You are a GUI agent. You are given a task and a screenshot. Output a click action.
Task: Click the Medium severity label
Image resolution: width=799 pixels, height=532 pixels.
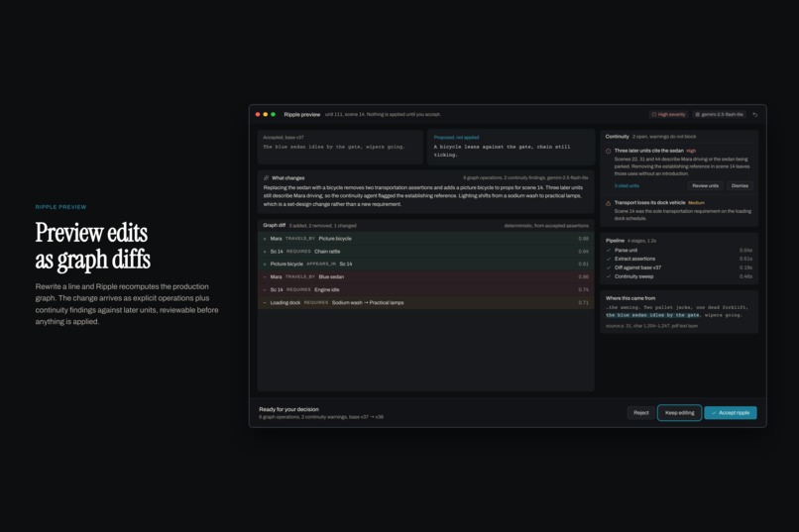click(x=696, y=203)
